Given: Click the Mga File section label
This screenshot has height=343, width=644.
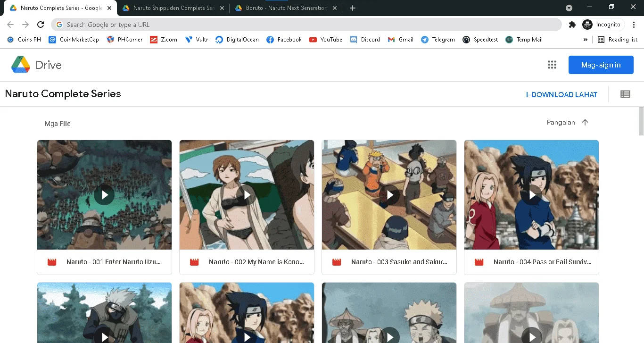Looking at the screenshot, I should (x=58, y=124).
